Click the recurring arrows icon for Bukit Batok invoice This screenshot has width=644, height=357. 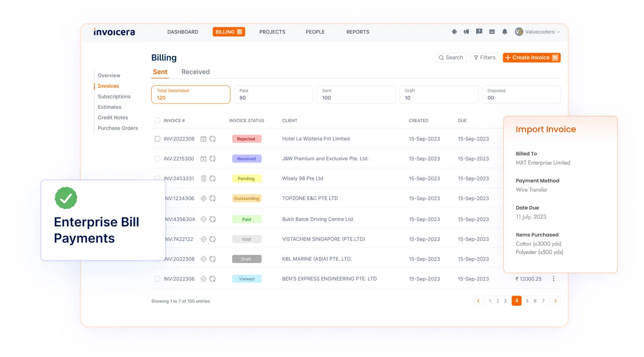pos(213,219)
